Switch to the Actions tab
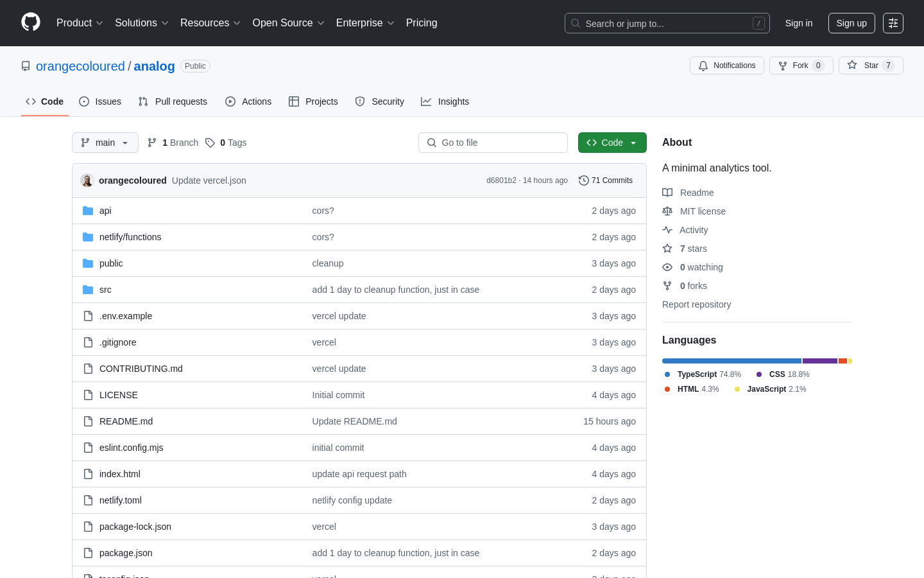Screen dimensions: 924x578 248,101
